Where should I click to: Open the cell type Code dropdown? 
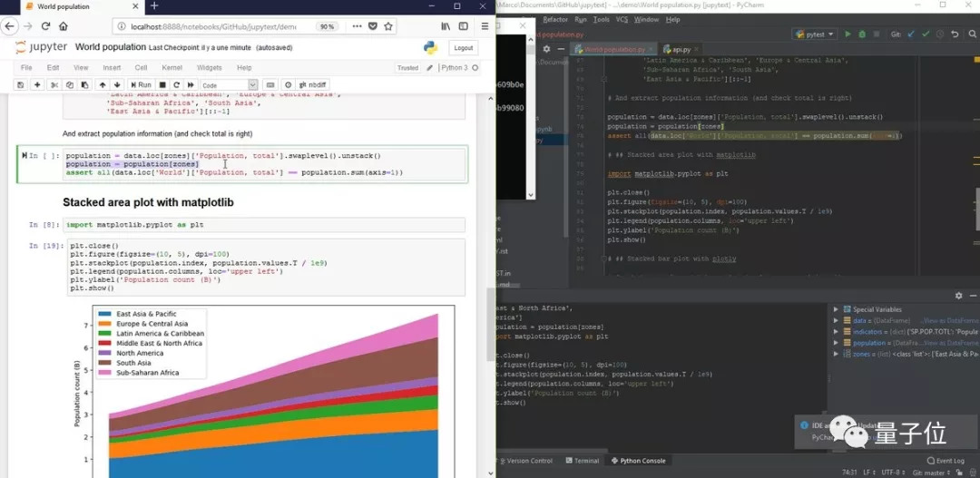pyautogui.click(x=227, y=84)
